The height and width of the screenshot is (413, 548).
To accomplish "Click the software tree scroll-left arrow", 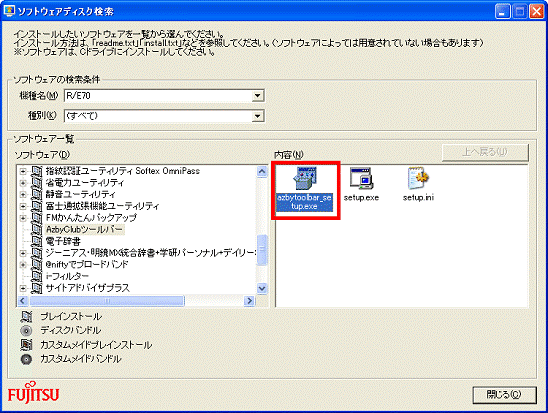I will (x=23, y=300).
